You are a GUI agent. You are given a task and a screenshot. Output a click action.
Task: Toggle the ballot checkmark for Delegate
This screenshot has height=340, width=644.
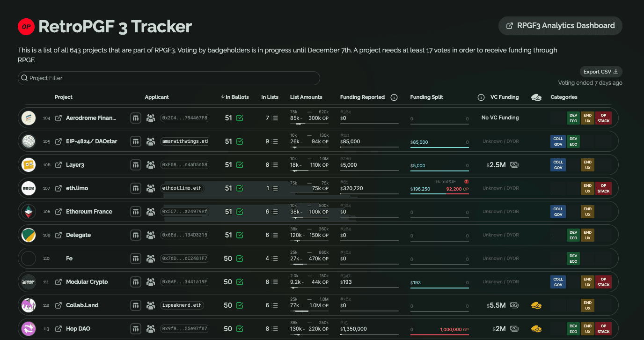pyautogui.click(x=240, y=235)
